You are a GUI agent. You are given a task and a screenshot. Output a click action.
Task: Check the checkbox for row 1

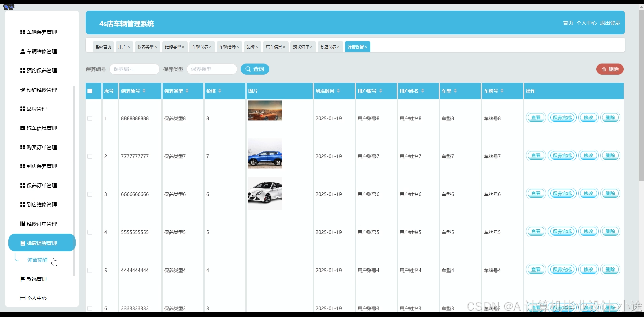90,118
